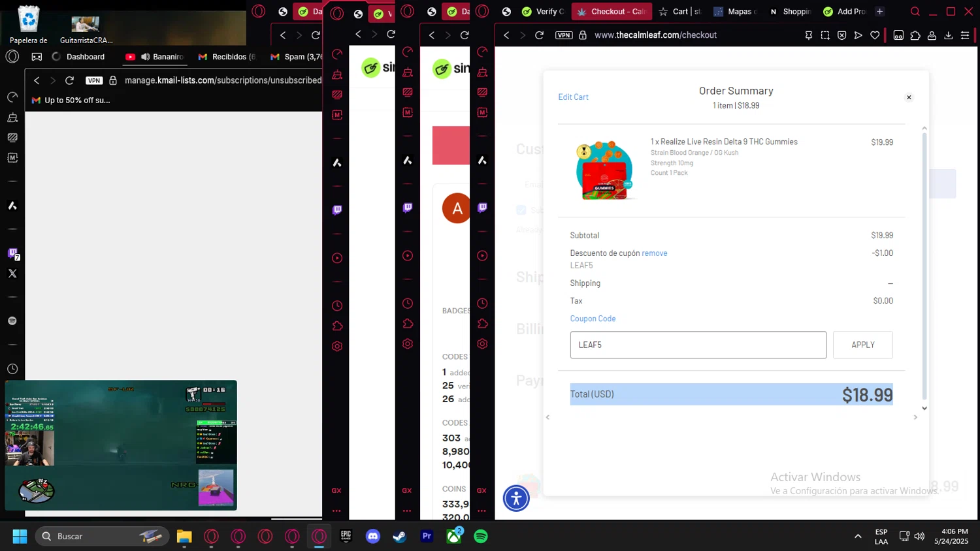
Task: Open Papelera de reciclaje desktop icon
Action: point(29,24)
